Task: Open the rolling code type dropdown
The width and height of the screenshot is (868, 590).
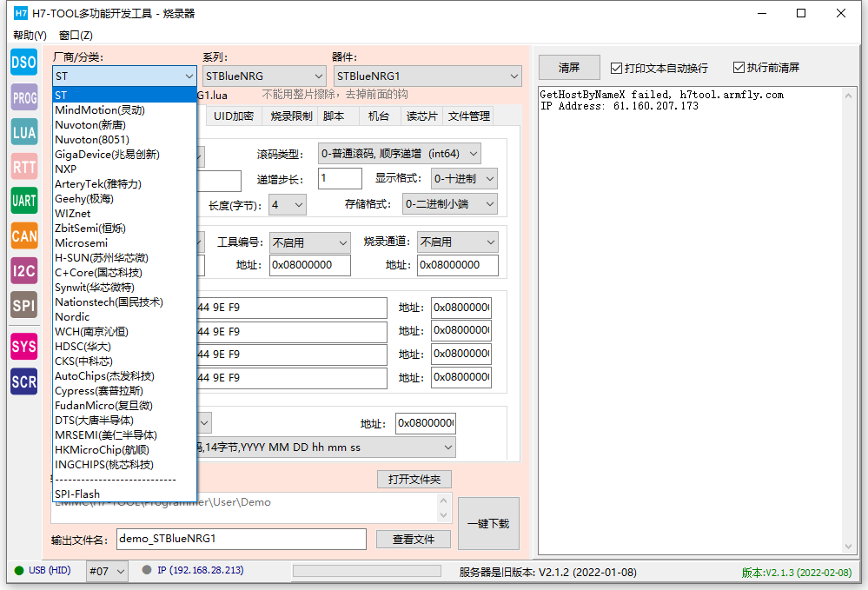Action: (x=399, y=153)
